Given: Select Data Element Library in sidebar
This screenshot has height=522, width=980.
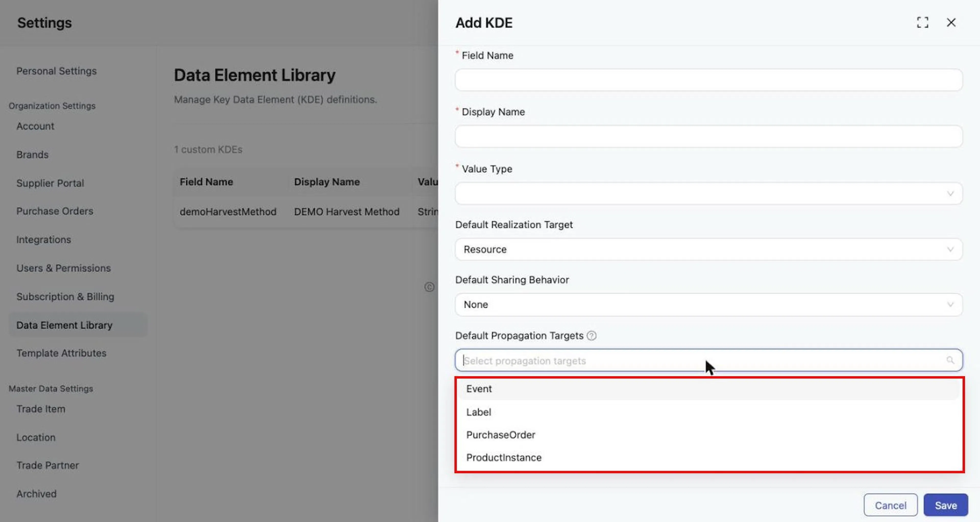Looking at the screenshot, I should click(78, 325).
